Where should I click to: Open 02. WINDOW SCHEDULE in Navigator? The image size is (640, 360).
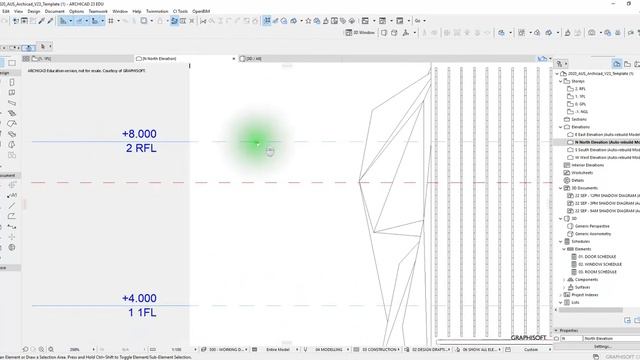coord(597,264)
